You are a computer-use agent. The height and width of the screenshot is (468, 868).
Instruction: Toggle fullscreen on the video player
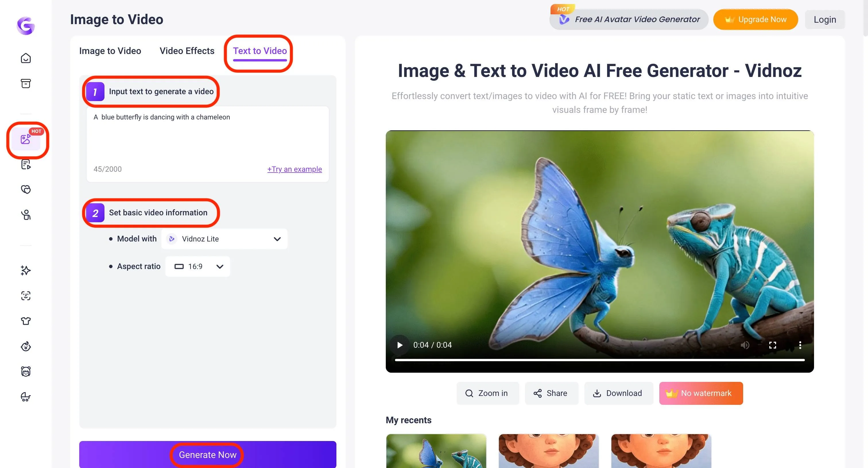(x=772, y=345)
